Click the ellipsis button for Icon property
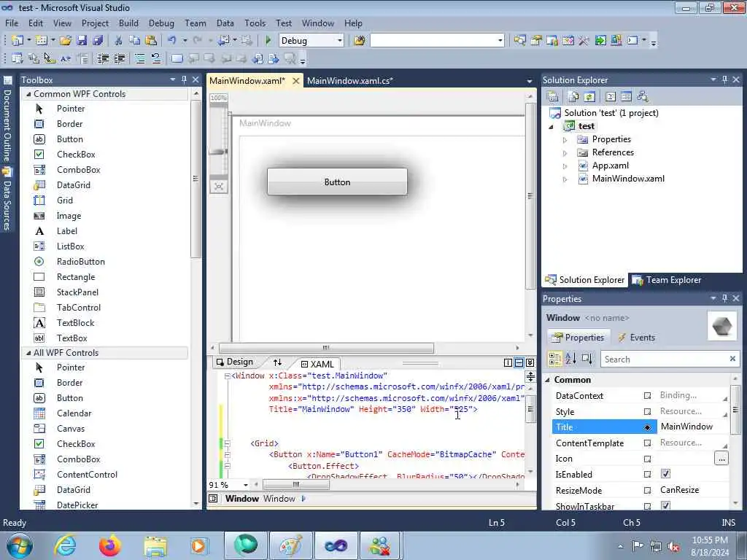This screenshot has width=747, height=560. [x=721, y=459]
